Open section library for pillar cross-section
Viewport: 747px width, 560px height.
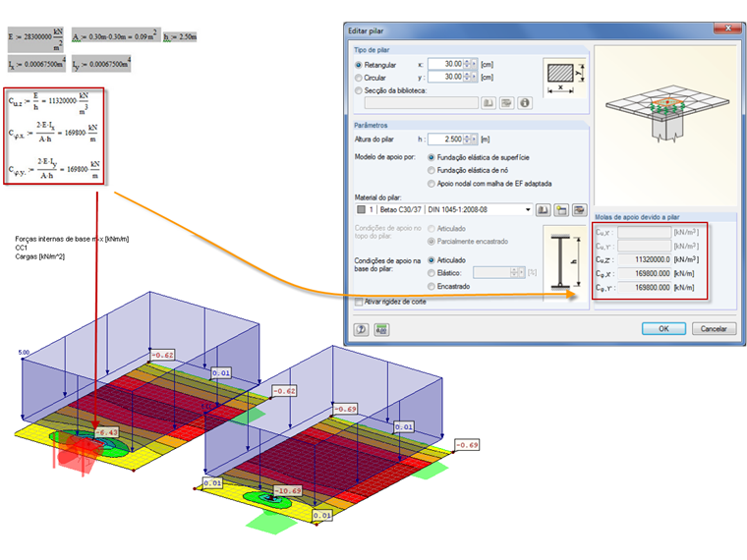(488, 103)
